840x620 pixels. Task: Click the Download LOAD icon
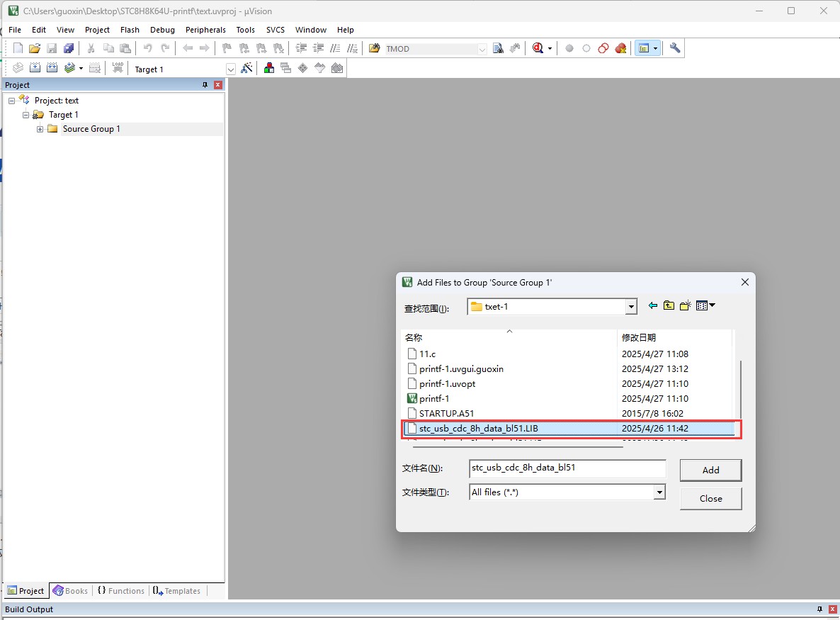point(118,68)
